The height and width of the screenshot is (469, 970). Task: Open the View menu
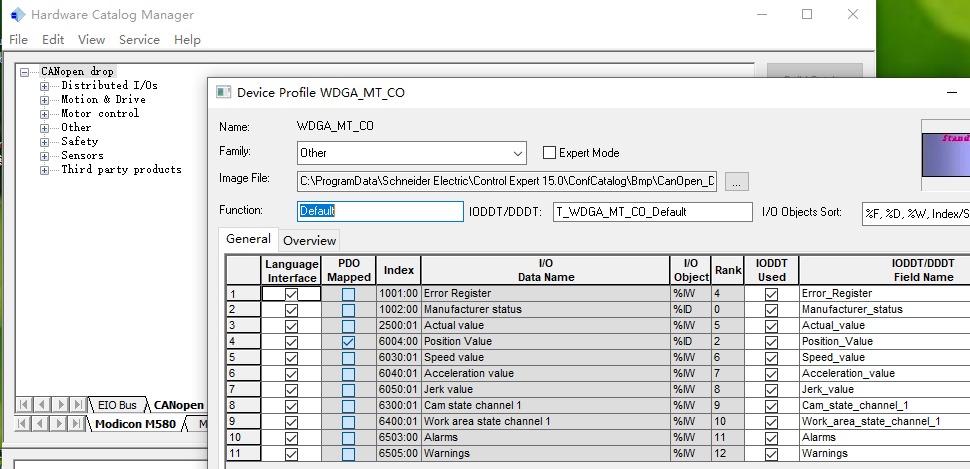click(x=92, y=40)
